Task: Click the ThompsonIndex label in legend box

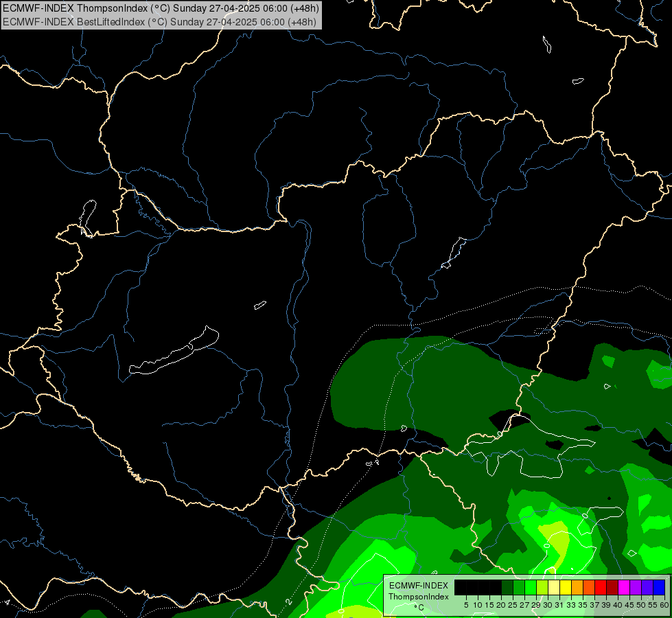Action: [x=419, y=597]
